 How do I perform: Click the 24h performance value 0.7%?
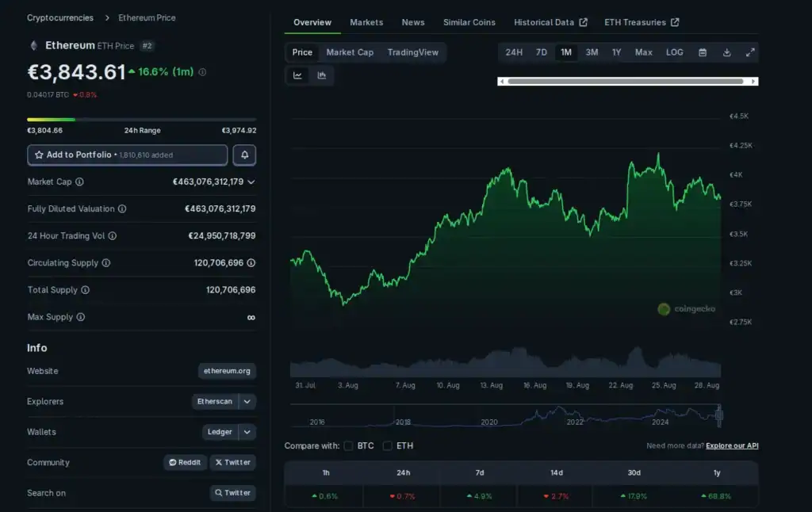point(403,496)
